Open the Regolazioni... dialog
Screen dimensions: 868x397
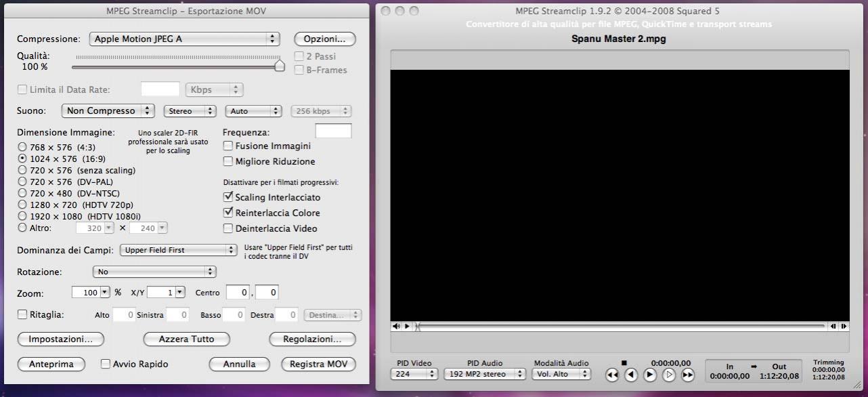(x=312, y=339)
